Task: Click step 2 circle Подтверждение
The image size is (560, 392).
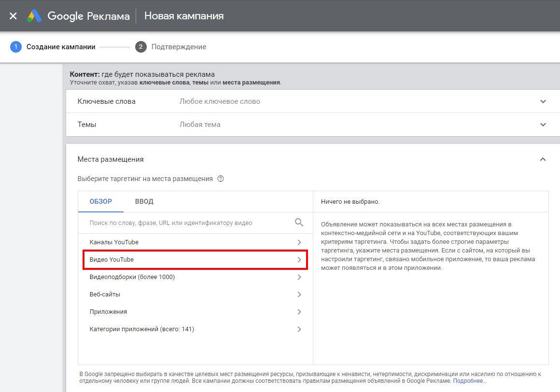Action: [x=141, y=47]
